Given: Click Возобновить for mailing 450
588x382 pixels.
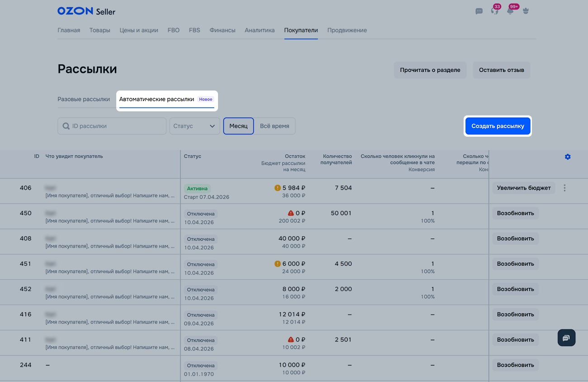Looking at the screenshot, I should [515, 213].
